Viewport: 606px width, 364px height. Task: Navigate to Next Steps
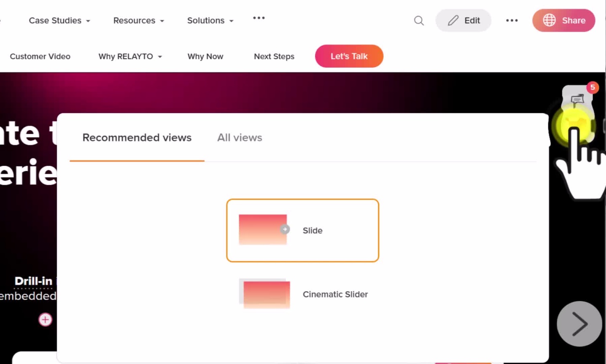tap(274, 56)
